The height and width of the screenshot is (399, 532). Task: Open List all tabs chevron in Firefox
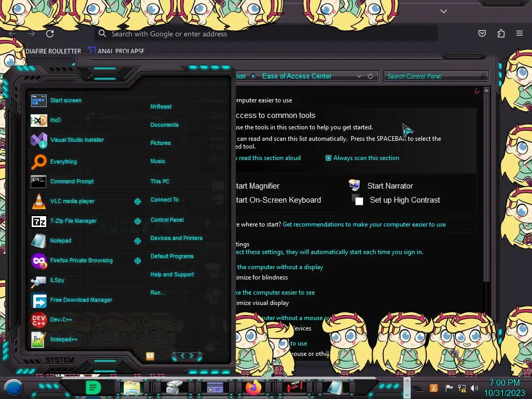tap(444, 11)
